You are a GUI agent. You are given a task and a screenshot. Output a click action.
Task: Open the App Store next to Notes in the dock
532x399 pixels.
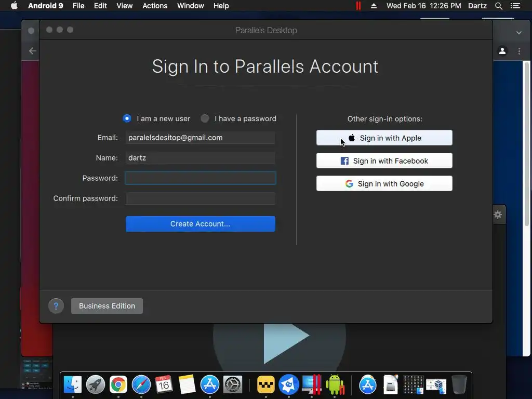210,385
